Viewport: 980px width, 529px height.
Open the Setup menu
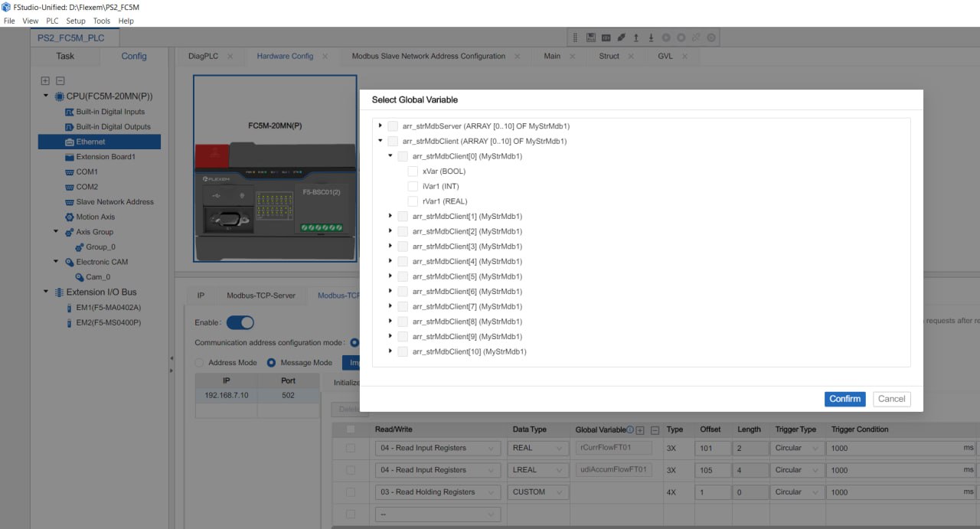pos(76,21)
